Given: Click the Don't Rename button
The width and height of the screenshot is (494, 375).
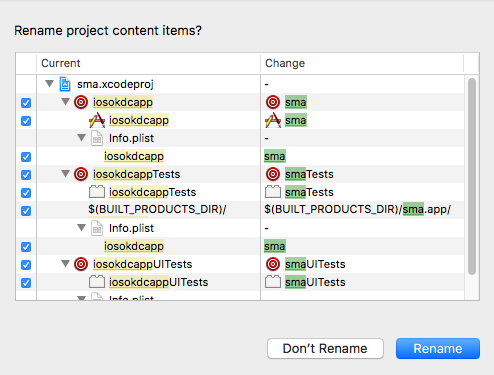Looking at the screenshot, I should (x=325, y=349).
